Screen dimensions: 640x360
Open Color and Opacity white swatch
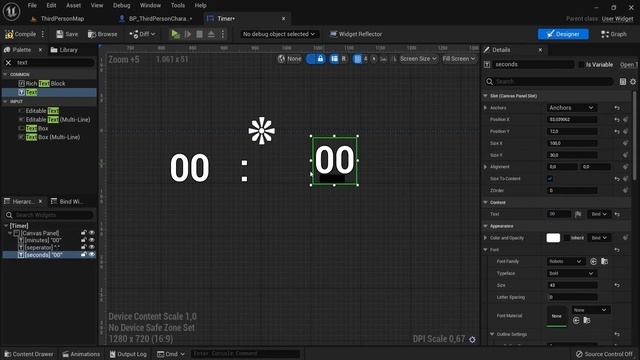coord(553,238)
